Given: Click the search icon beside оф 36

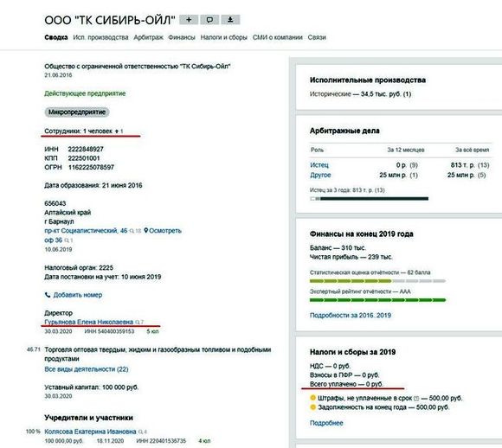Looking at the screenshot, I should pos(67,240).
